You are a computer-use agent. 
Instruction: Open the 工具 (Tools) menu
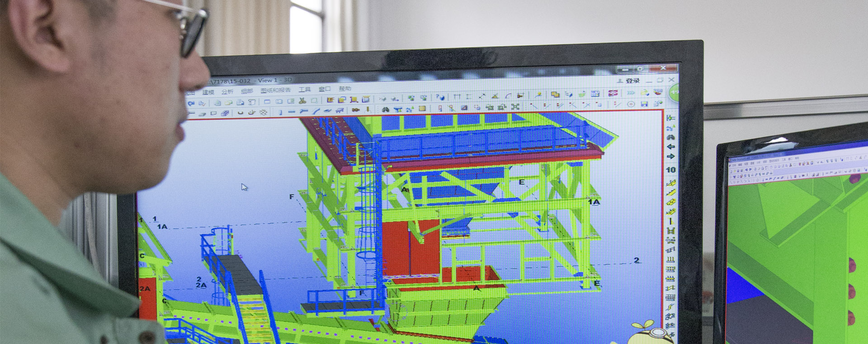click(304, 89)
